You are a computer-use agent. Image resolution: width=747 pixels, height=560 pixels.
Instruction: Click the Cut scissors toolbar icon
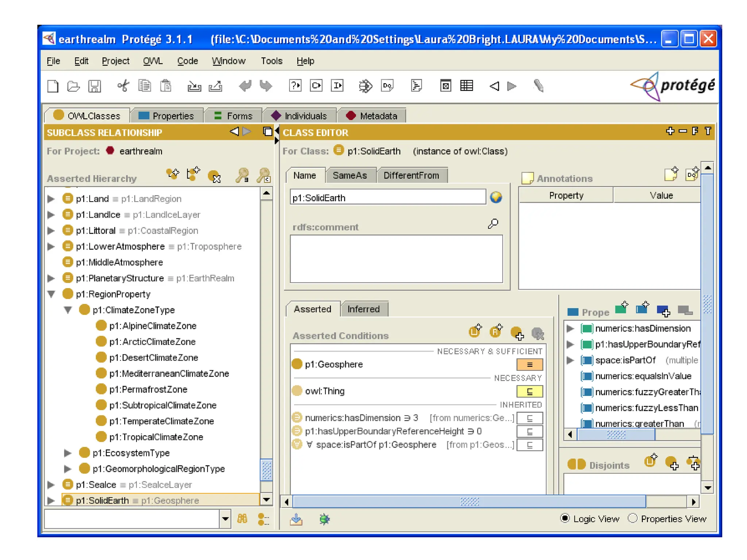pos(123,86)
